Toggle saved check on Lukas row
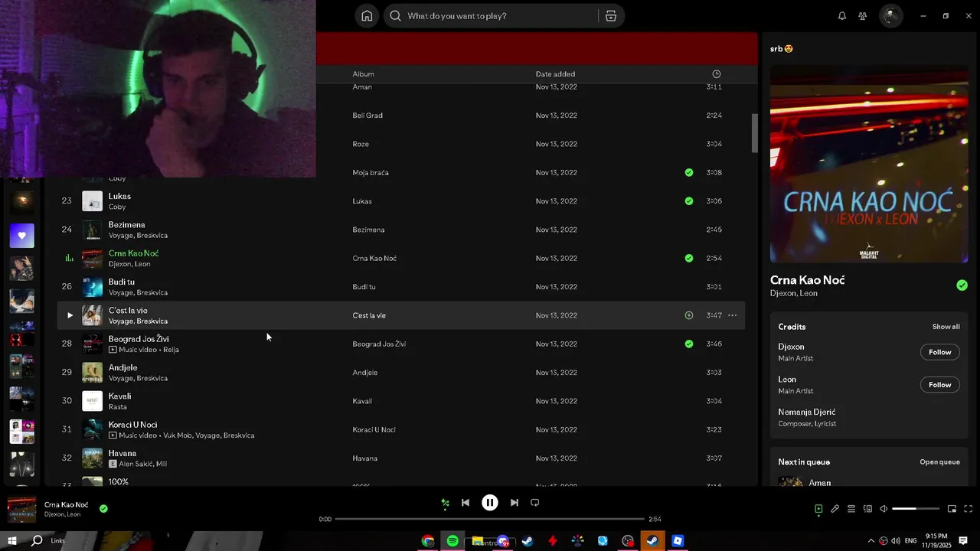This screenshot has width=980, height=551. click(689, 201)
